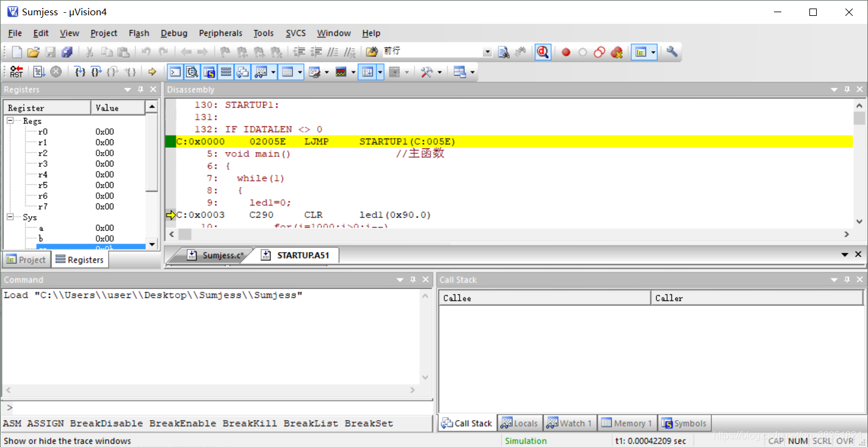Viewport: 868px width, 447px height.
Task: Open the Toolbox dropdown arrow
Action: tap(439, 72)
